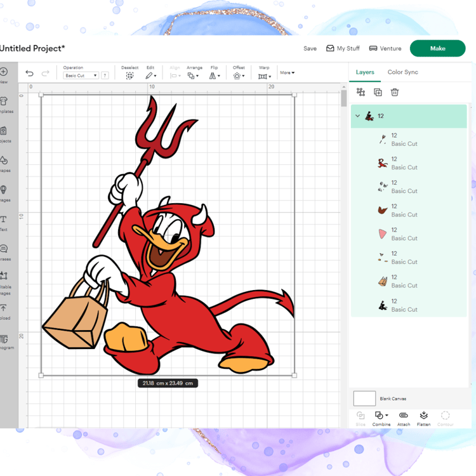
Task: Click the Save button
Action: pyautogui.click(x=310, y=49)
